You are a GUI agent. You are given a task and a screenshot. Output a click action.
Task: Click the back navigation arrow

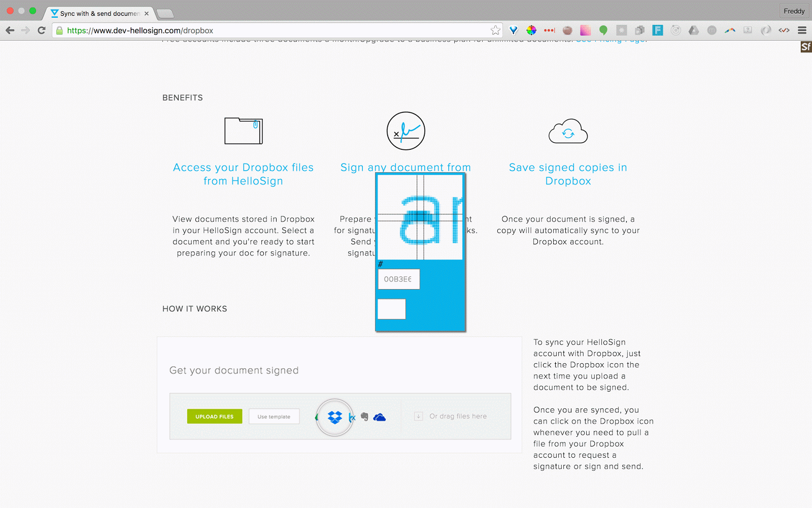pyautogui.click(x=10, y=30)
